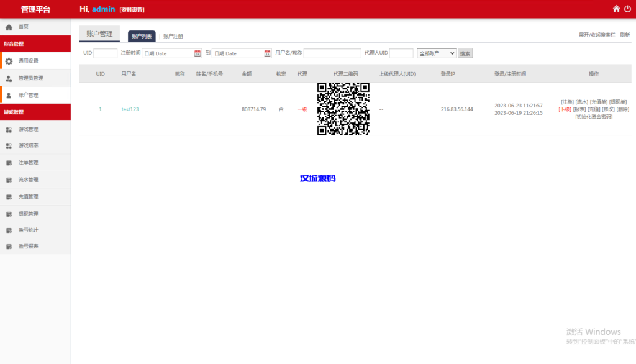Viewport: 636px width, 364px height.
Task: Click the 首页 home icon in sidebar
Action: [x=9, y=27]
